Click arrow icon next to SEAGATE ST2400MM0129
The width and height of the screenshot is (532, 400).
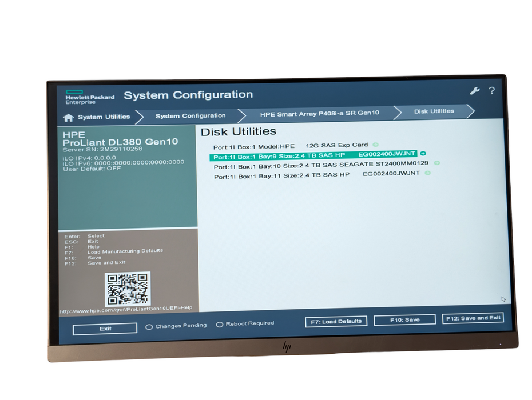[x=437, y=163]
